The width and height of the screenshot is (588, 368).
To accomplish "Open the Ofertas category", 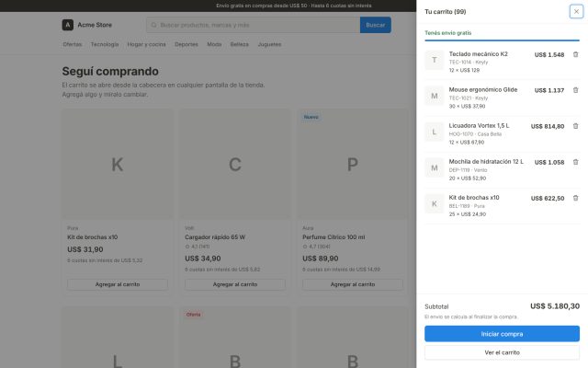I will pyautogui.click(x=72, y=44).
